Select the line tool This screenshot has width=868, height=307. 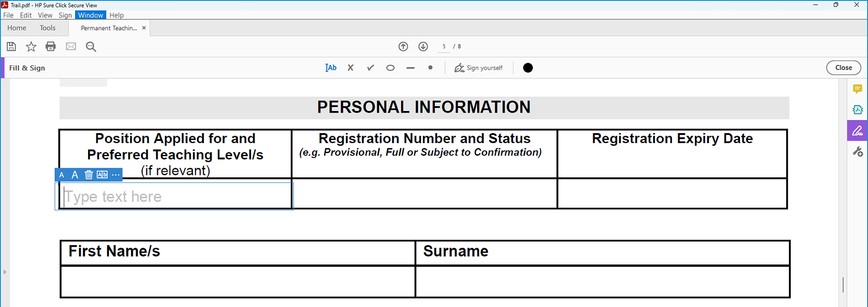click(410, 68)
